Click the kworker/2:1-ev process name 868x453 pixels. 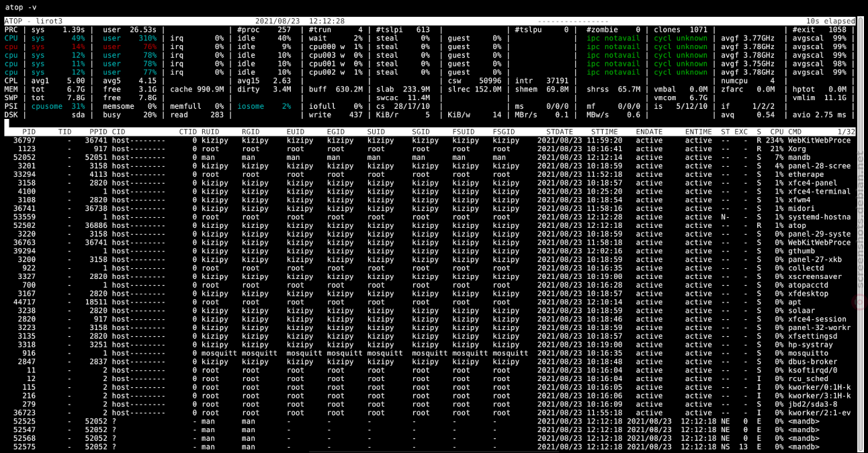point(820,413)
